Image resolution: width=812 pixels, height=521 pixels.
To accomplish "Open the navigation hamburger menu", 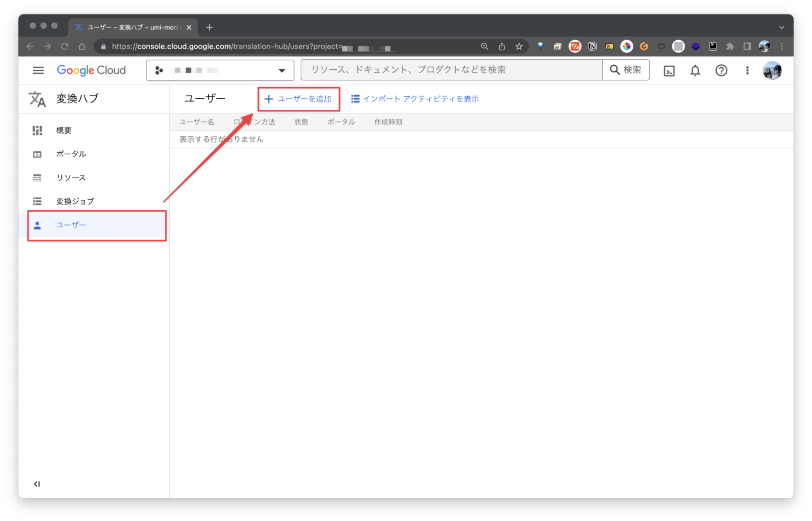I will [38, 70].
